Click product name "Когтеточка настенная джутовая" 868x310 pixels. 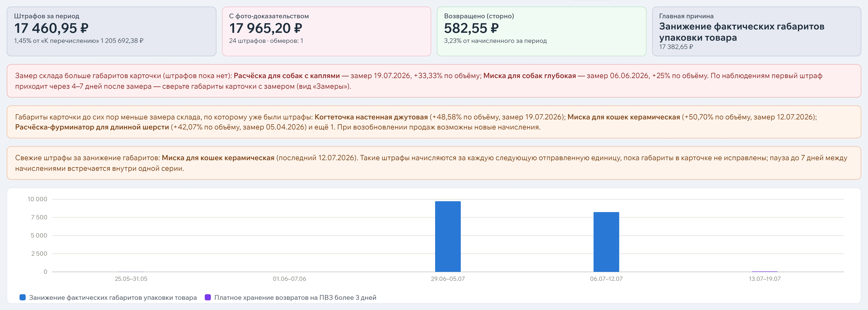(371, 117)
